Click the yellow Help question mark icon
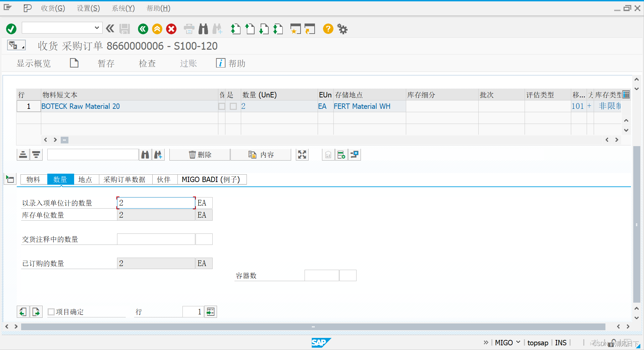 coord(328,29)
